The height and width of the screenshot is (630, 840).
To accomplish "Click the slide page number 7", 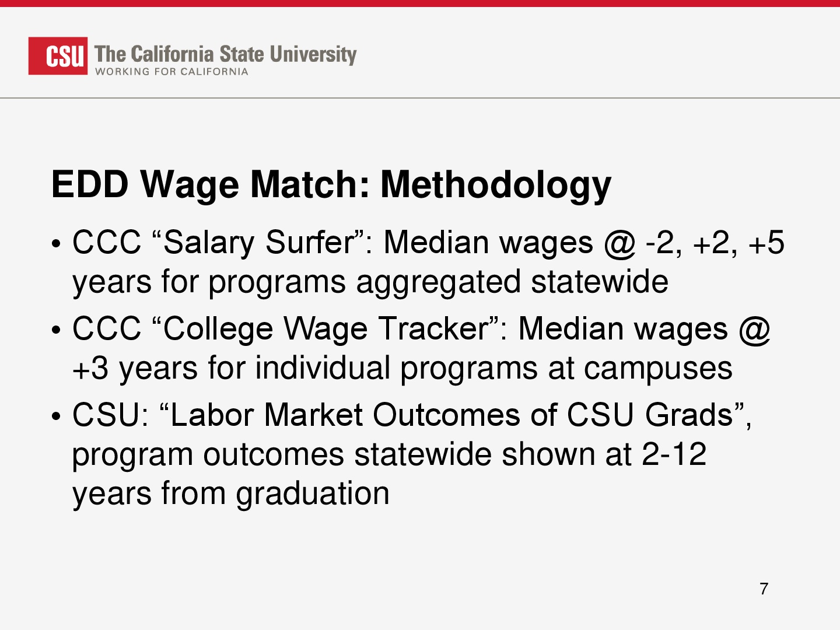I will pyautogui.click(x=764, y=589).
